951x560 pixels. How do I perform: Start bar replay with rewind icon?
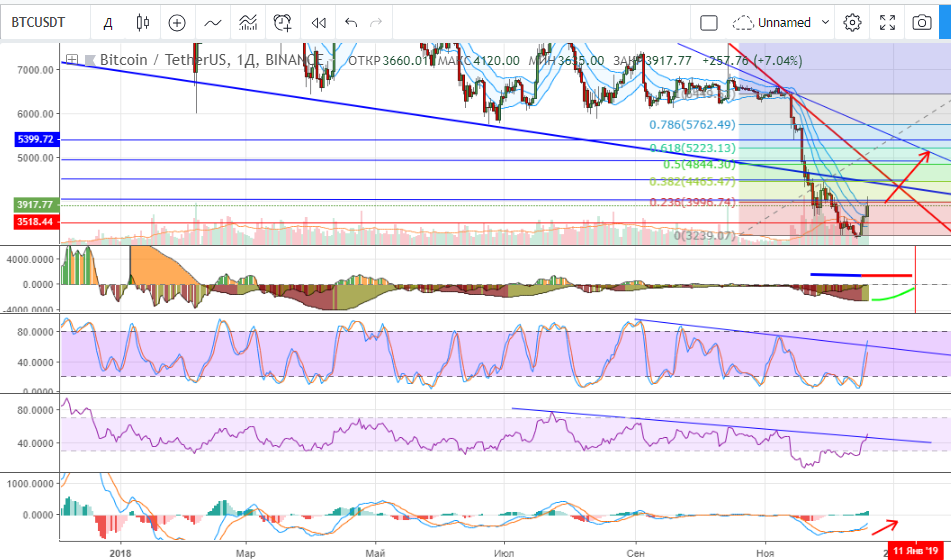[318, 22]
